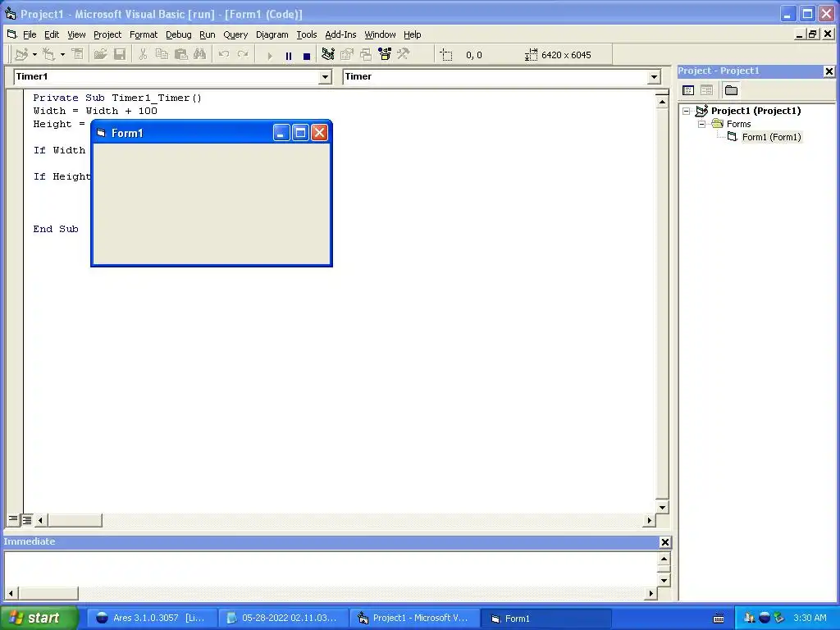Open the Help menu

coord(412,34)
